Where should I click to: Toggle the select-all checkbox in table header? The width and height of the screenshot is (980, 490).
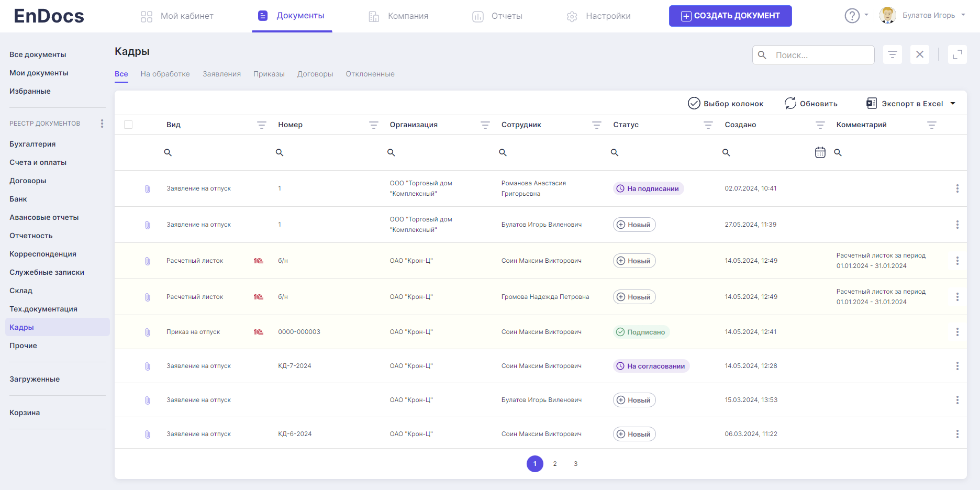coord(128,125)
